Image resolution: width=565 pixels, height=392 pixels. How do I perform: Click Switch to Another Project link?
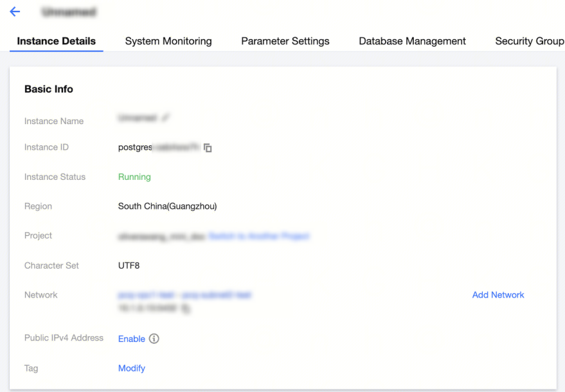[x=258, y=236]
